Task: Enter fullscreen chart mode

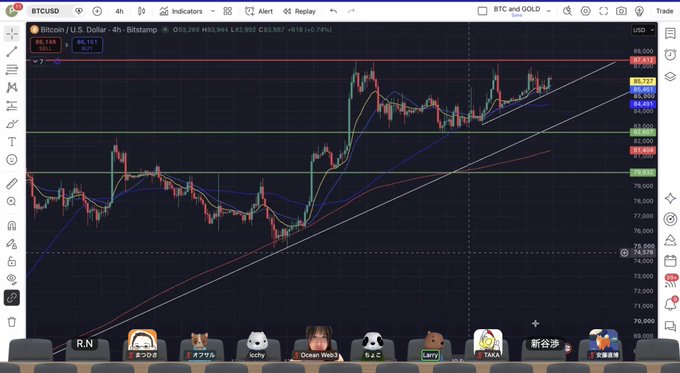Action: 604,11
